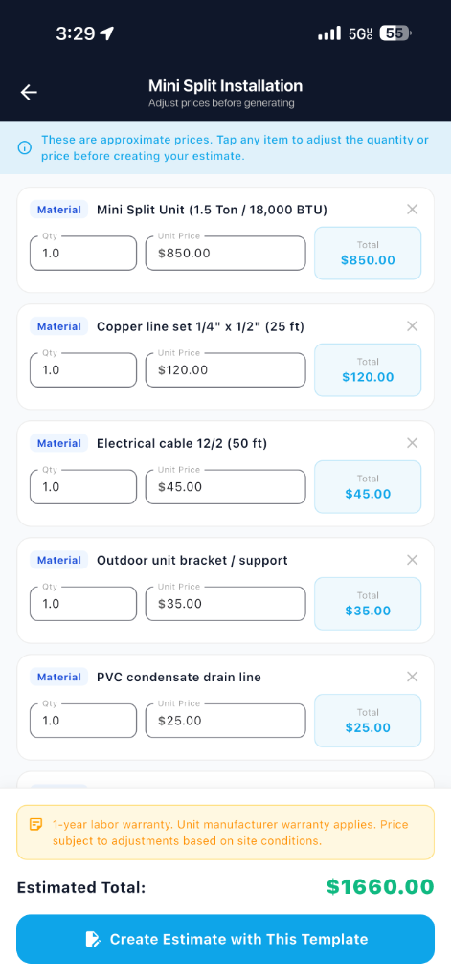
Task: Delete the PVC condensate drain line item
Action: point(412,677)
